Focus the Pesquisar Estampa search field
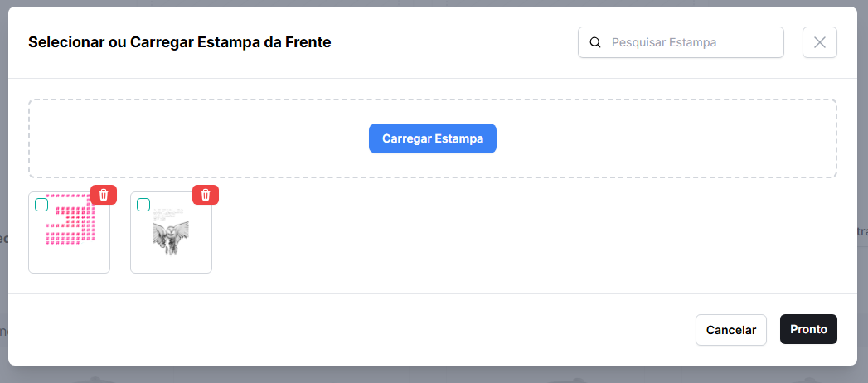Screen dimensions: 868x383 coord(692,42)
